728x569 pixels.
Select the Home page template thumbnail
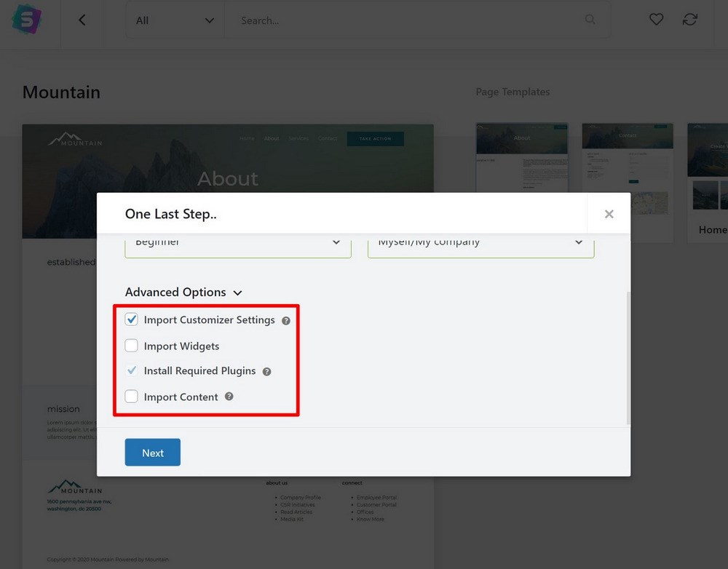(708, 181)
